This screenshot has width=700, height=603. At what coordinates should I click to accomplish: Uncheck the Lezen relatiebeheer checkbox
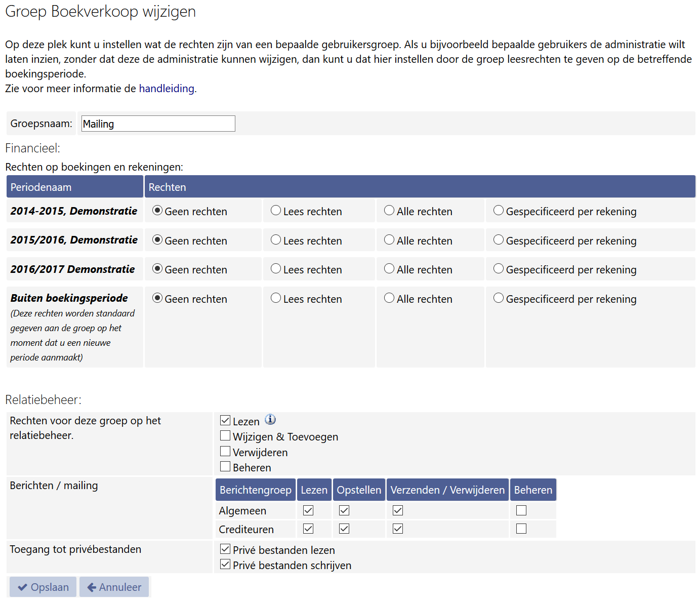[225, 420]
